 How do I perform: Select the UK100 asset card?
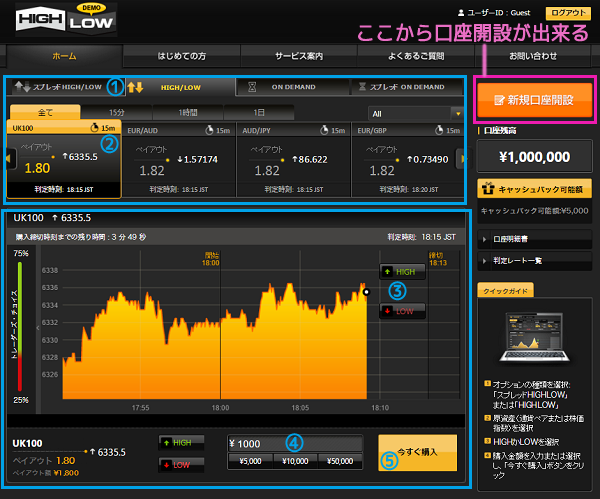pyautogui.click(x=64, y=159)
